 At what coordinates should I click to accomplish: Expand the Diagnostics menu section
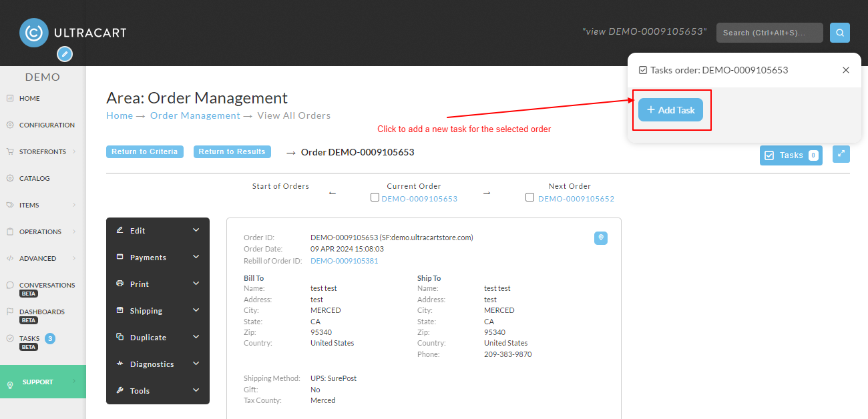pos(158,364)
